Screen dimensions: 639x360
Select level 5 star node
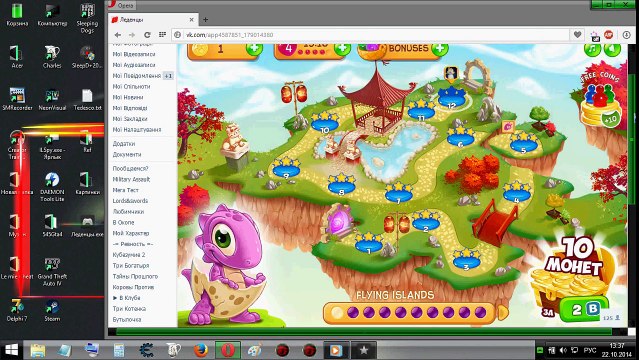click(x=524, y=143)
